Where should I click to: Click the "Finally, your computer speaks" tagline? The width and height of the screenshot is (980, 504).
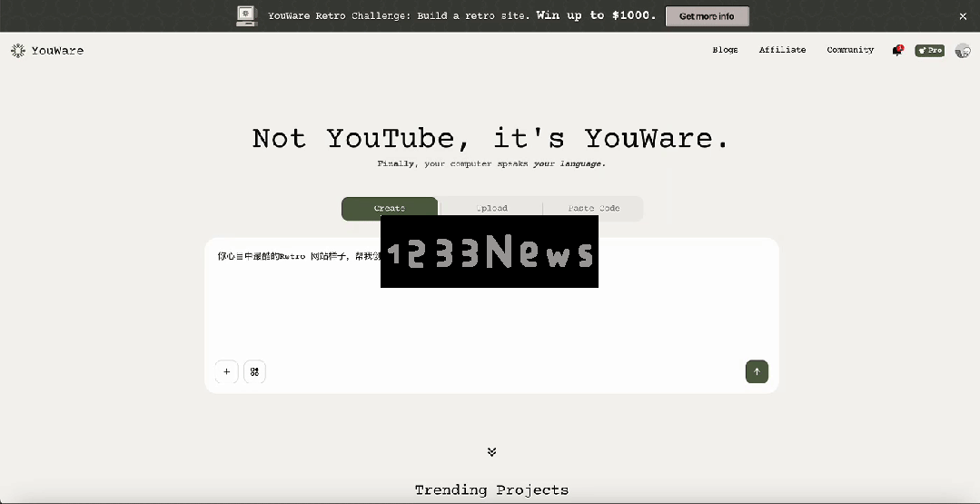491,163
